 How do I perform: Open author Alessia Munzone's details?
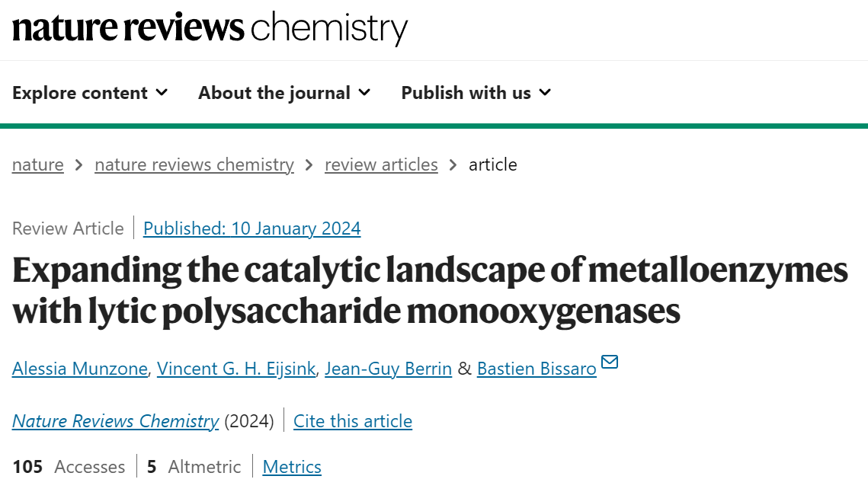coord(80,369)
